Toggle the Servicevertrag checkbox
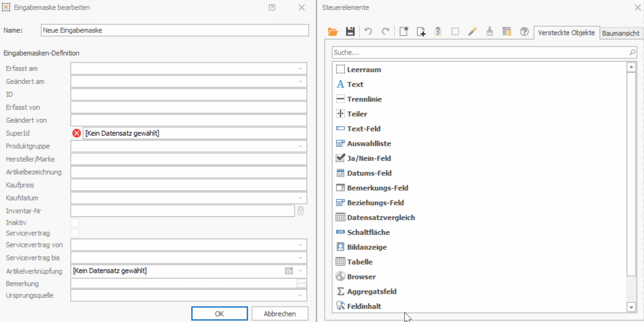 pyautogui.click(x=75, y=233)
